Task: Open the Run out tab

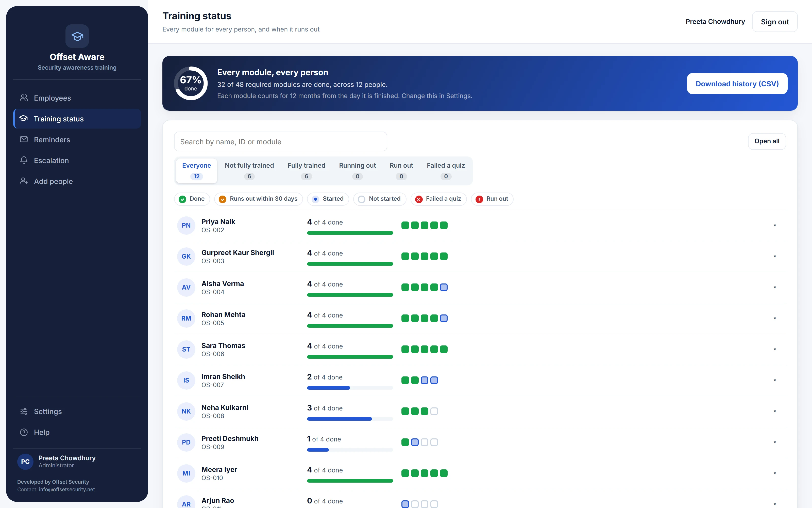Action: pyautogui.click(x=401, y=171)
